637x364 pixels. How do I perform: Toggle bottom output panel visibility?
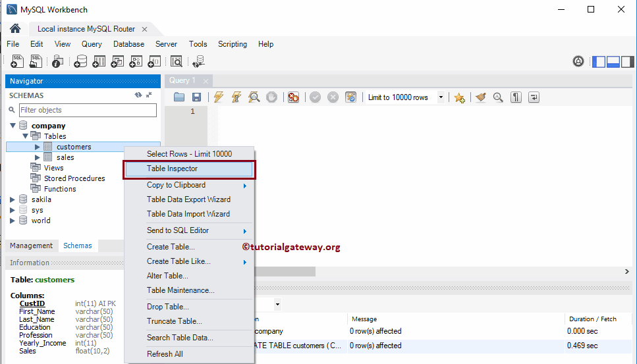point(613,62)
